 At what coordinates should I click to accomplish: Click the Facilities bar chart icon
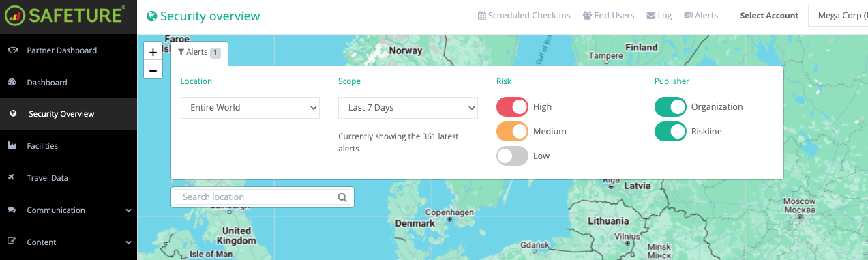pos(12,146)
